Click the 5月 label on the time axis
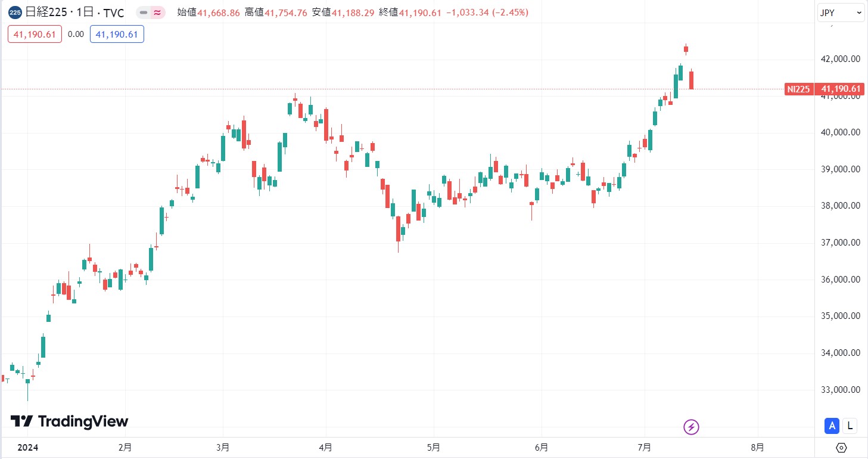This screenshot has height=459, width=868. point(434,448)
